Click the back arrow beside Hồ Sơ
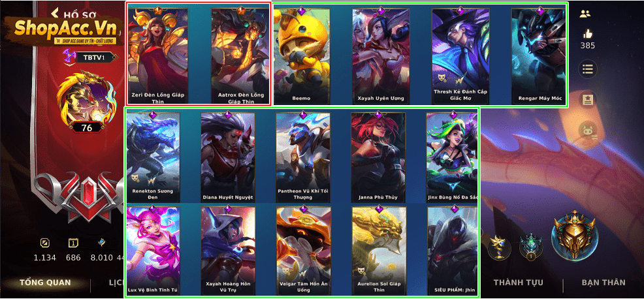 (x=55, y=14)
